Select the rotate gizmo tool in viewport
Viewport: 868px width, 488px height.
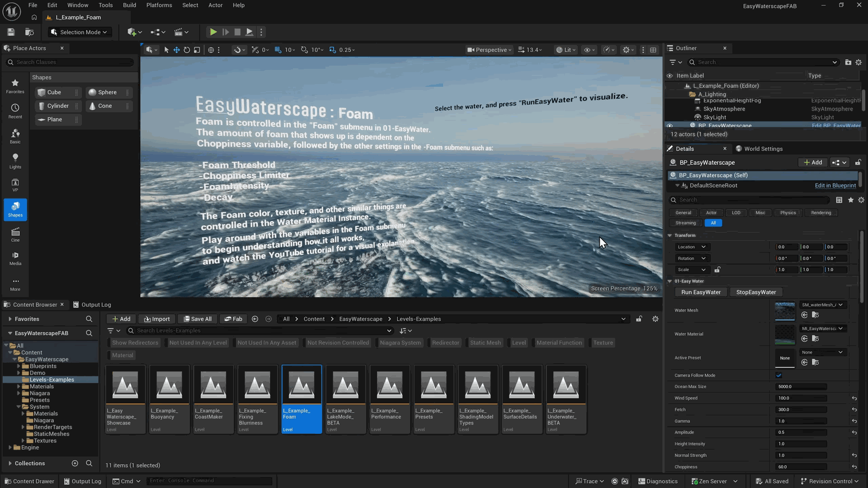pyautogui.click(x=187, y=50)
